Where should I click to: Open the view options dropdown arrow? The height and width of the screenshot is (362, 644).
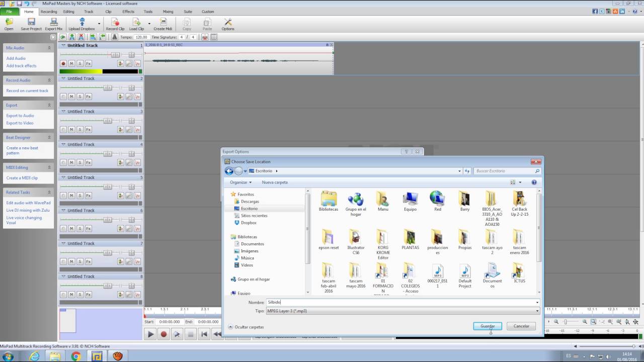(520, 183)
